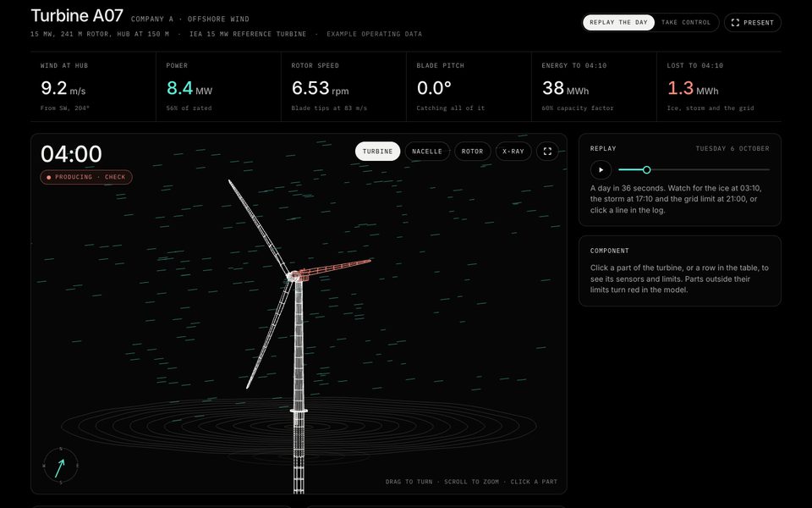Enable the X-Ray view

tap(513, 152)
